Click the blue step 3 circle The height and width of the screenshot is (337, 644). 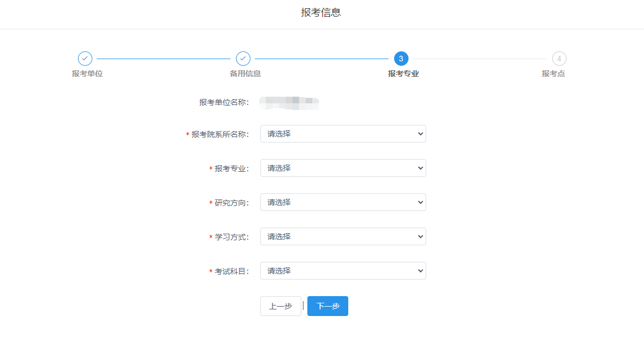tap(401, 59)
